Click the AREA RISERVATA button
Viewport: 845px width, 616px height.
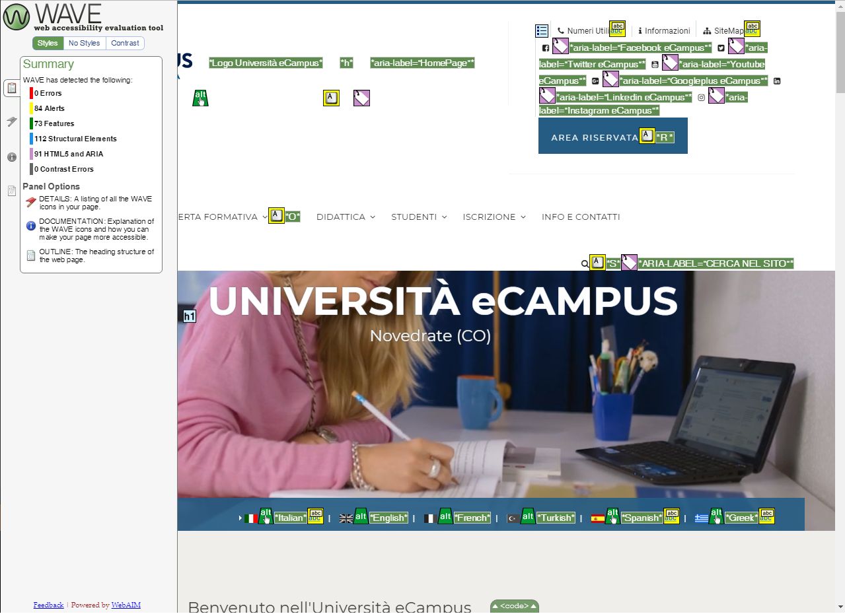[613, 136]
